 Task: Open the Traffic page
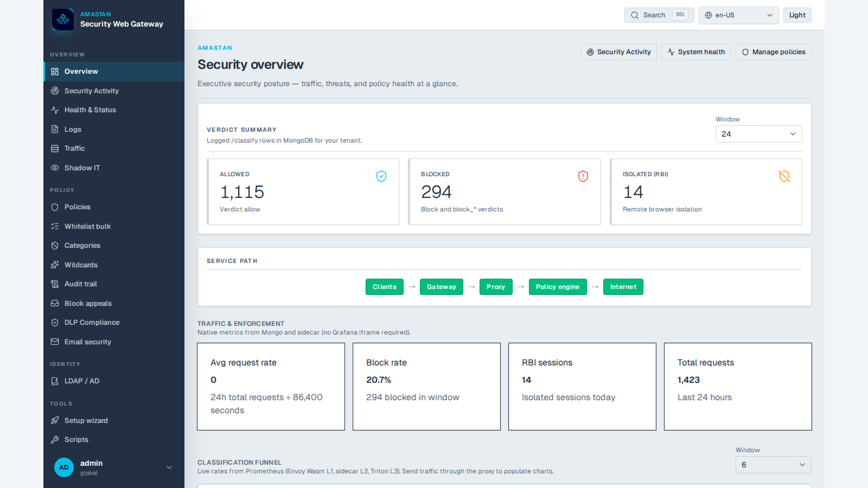[x=114, y=148]
